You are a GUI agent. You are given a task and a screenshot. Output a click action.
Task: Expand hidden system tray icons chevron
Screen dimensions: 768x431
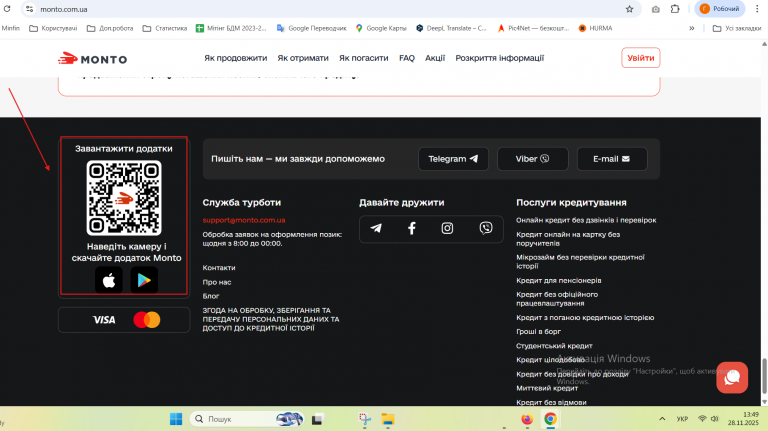tap(662, 419)
